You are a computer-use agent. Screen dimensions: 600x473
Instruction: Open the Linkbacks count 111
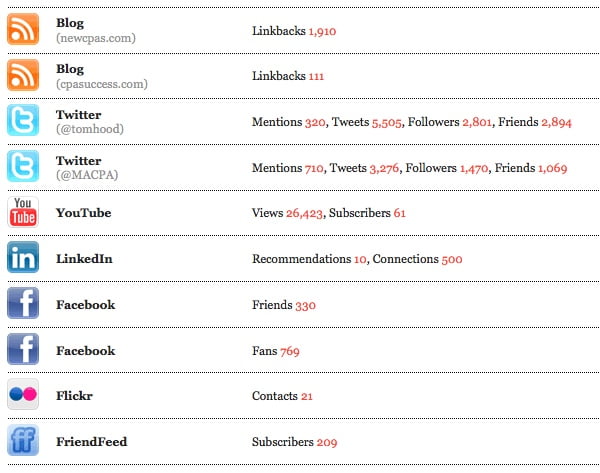(316, 76)
